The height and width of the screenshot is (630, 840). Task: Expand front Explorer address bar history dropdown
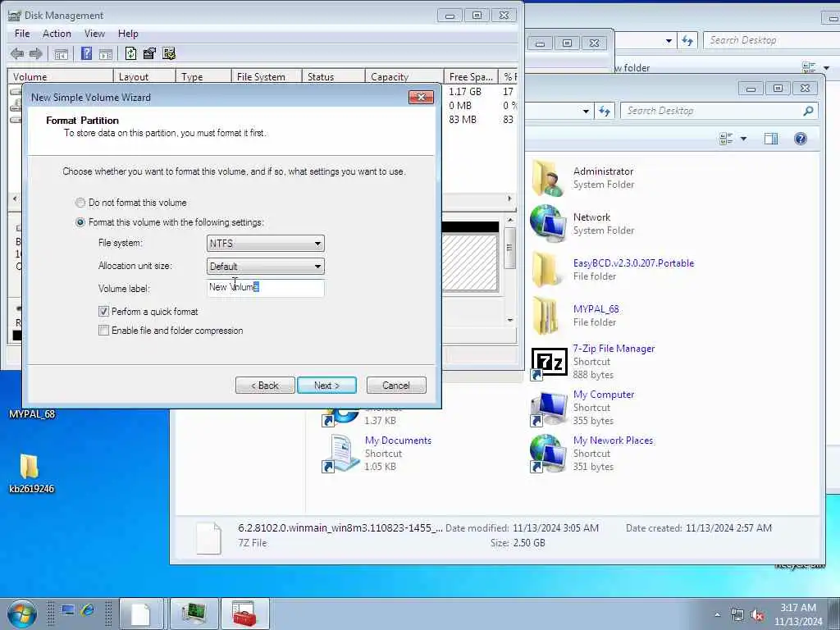586,112
